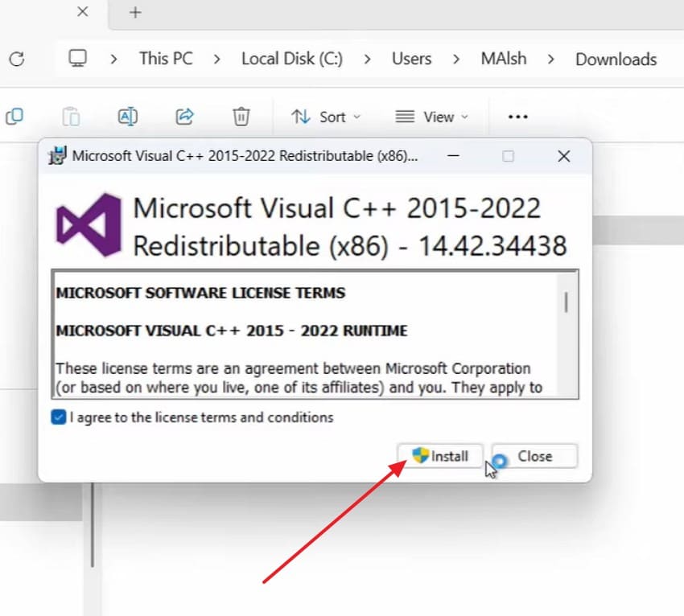Click Downloads in the breadcrumb path
684x616 pixels.
coord(616,60)
